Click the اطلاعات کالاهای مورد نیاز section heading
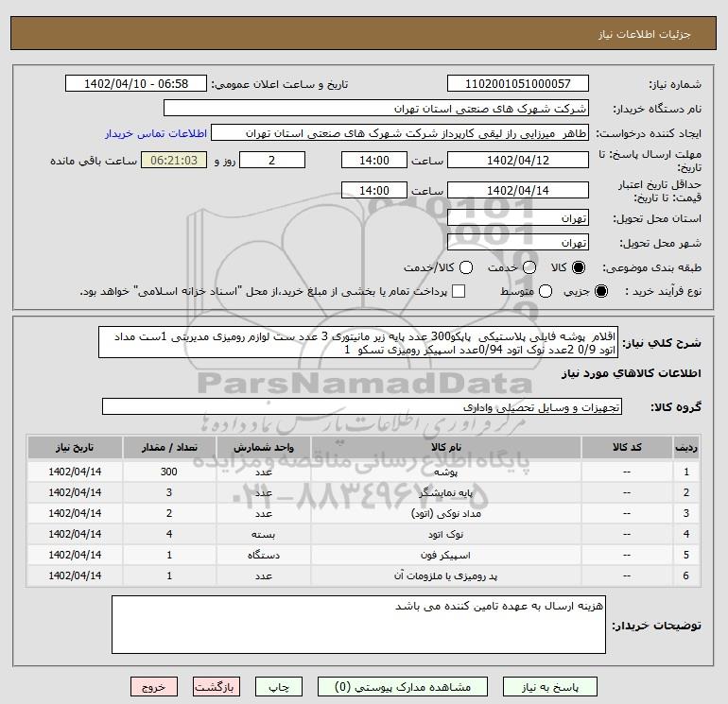 pos(632,373)
